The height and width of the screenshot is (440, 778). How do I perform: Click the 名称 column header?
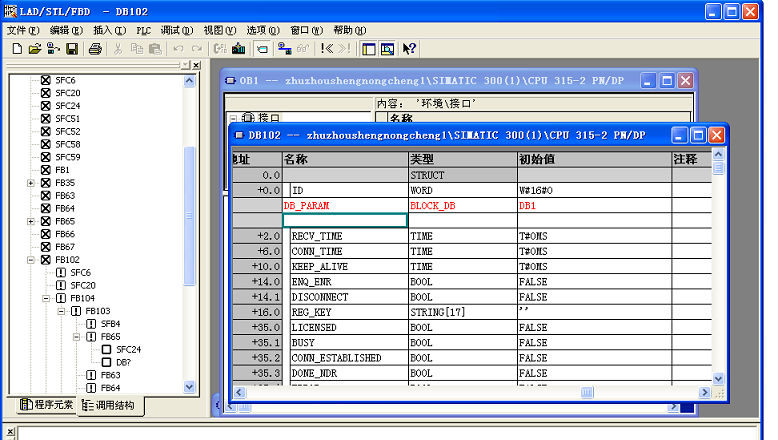click(345, 159)
